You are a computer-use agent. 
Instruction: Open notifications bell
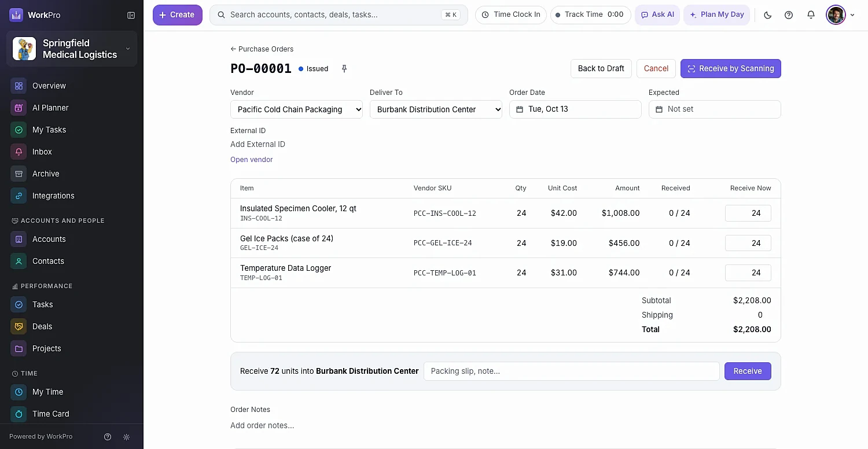coord(811,15)
